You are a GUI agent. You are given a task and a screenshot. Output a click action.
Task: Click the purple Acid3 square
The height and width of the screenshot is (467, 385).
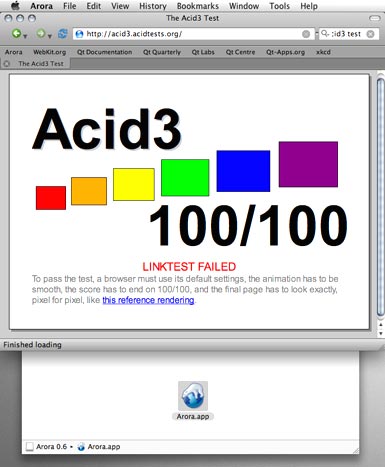click(x=308, y=164)
